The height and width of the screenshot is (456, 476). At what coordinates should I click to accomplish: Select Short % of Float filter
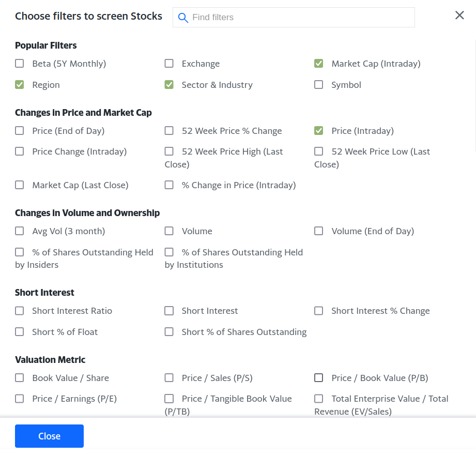tap(20, 332)
